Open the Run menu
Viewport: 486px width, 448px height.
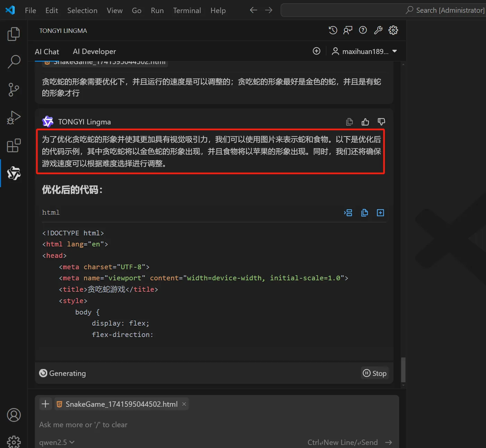pyautogui.click(x=157, y=10)
